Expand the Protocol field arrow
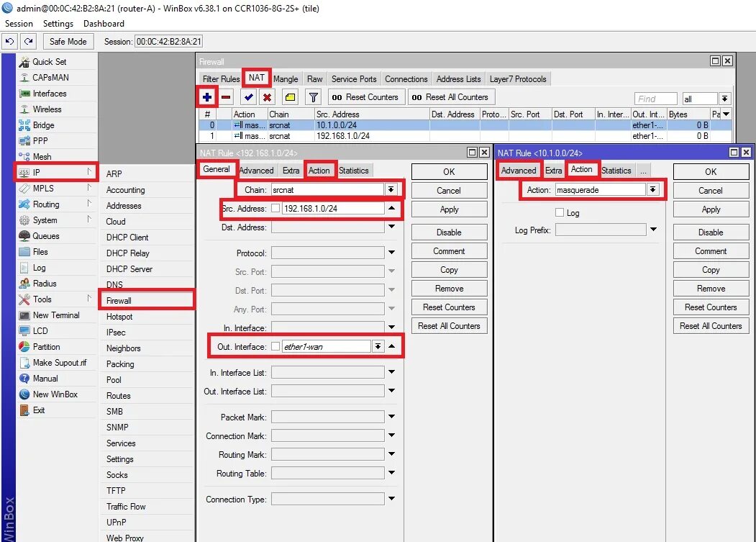Screen dimensions: 756x542 [x=391, y=252]
